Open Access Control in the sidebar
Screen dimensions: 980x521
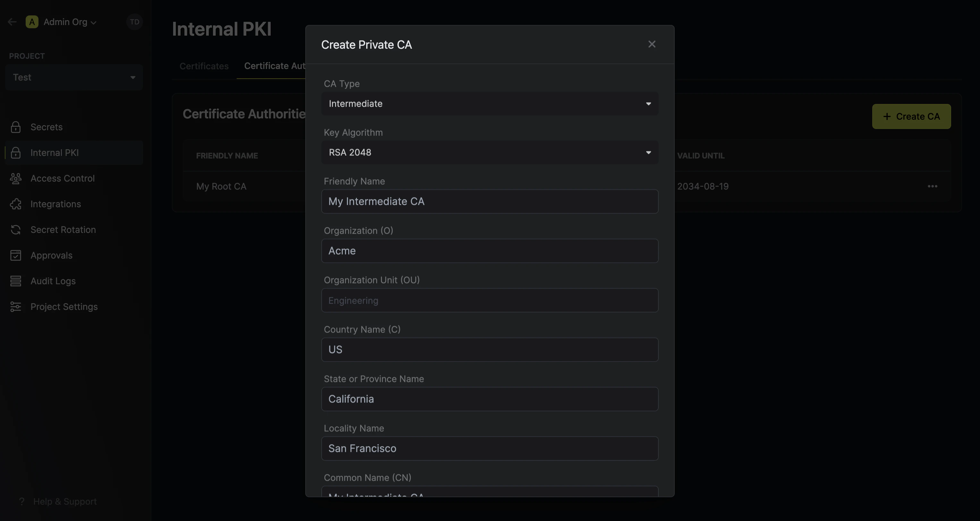74,178
